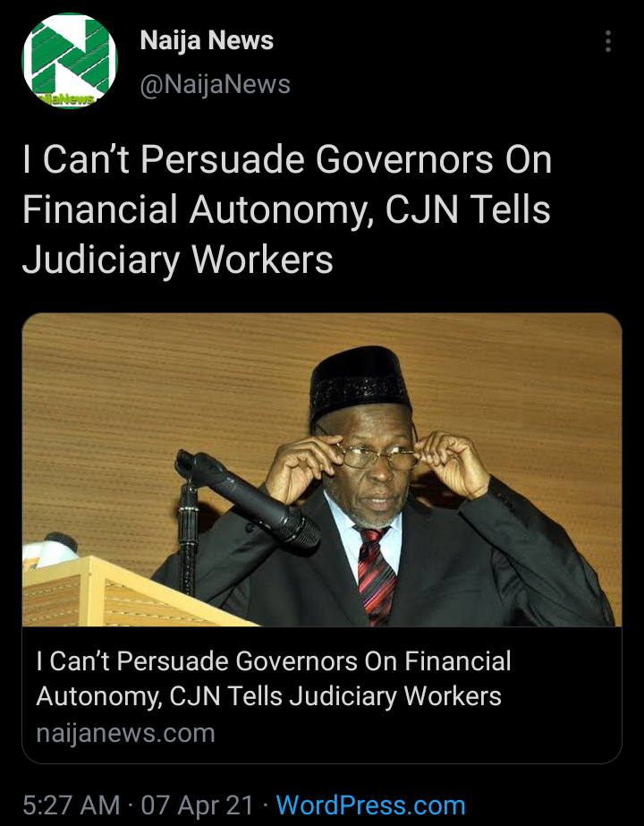Screen dimensions: 644x826
Task: Open the Naija News display name
Action: (x=207, y=40)
